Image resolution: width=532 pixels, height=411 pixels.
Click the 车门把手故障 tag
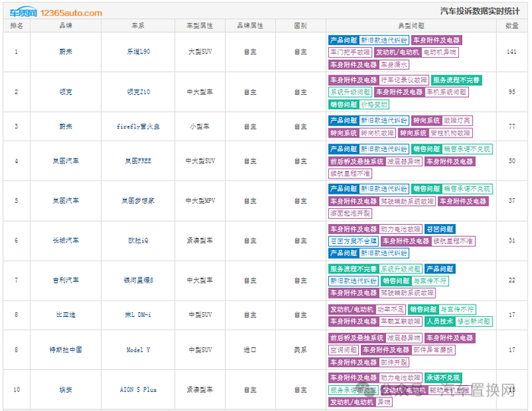(x=350, y=52)
